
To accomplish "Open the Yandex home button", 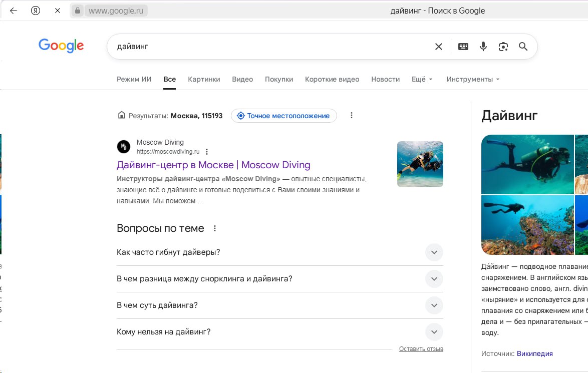I will 36,11.
